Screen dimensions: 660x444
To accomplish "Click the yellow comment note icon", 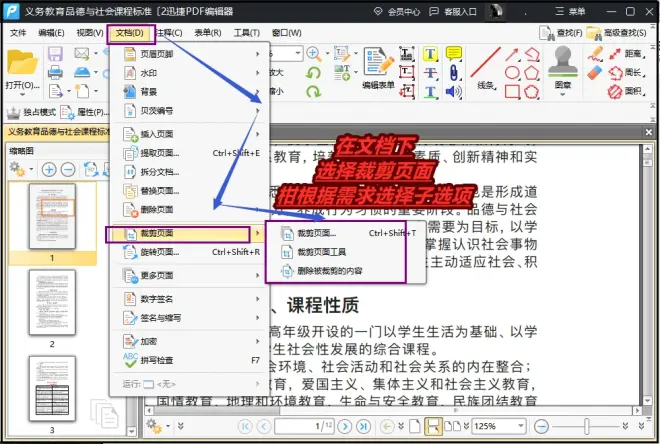I will 454,54.
